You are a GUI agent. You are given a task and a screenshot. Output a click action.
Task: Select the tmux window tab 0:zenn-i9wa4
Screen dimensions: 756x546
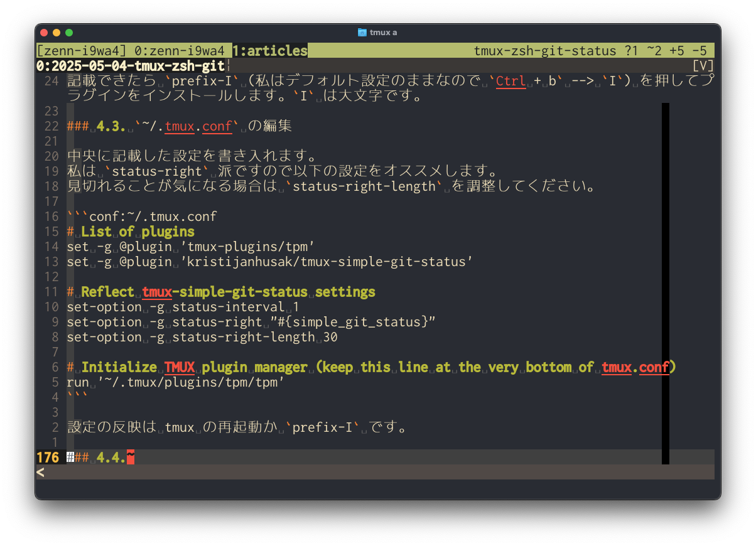pos(180,51)
